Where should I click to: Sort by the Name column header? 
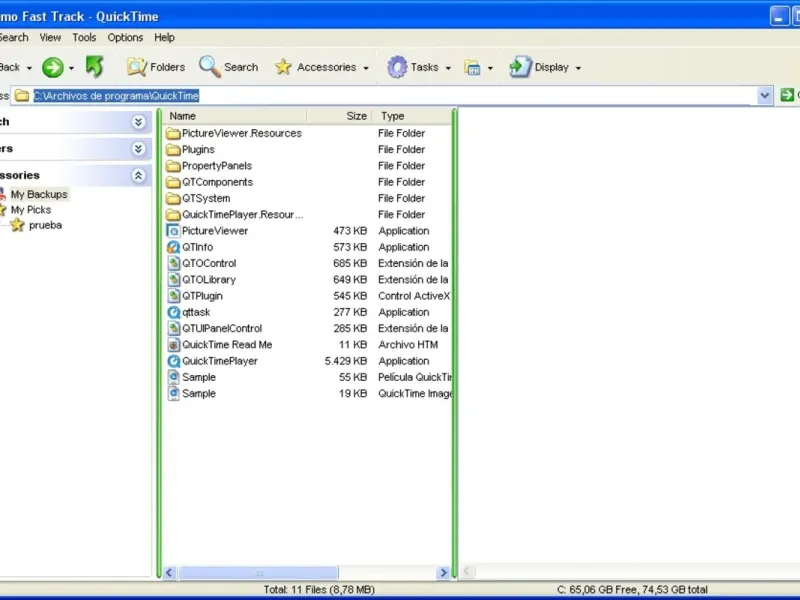click(x=235, y=116)
